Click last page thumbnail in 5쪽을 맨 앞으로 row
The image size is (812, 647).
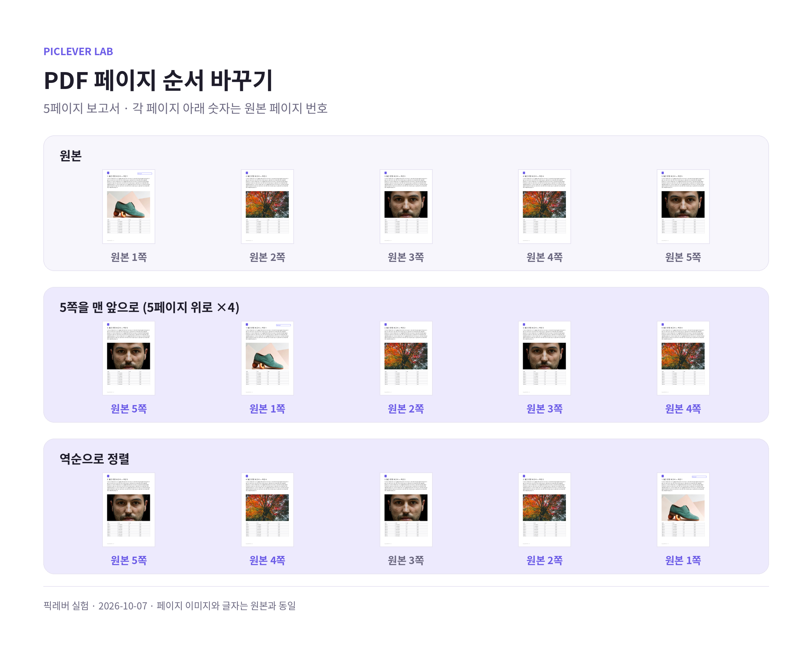[x=683, y=358]
